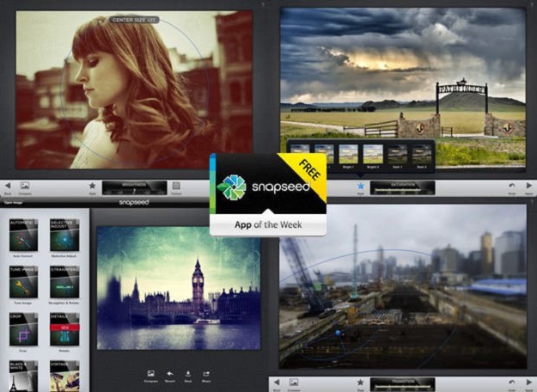Screen dimensions: 537x392
Task: Tap Revert below the Big Ben photo
Action: tap(170, 377)
